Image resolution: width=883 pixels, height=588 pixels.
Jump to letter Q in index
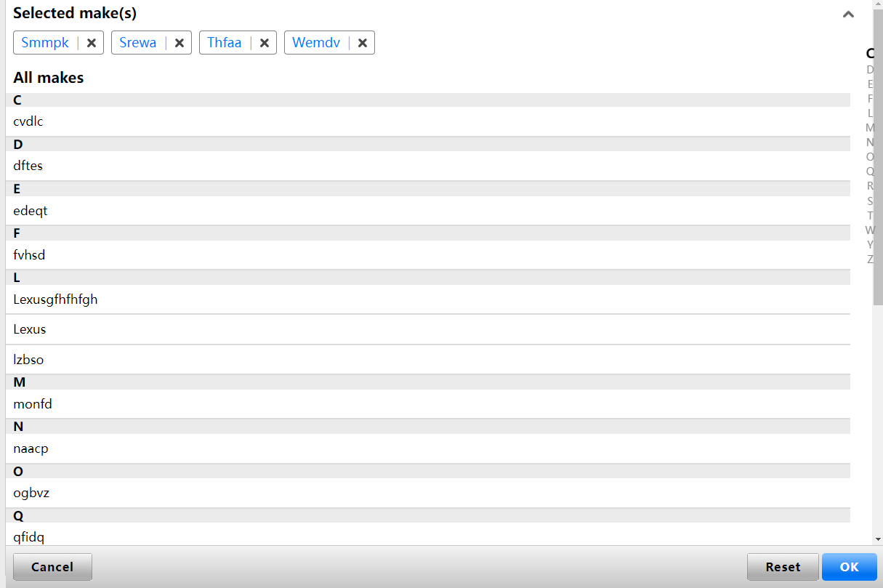pos(870,172)
